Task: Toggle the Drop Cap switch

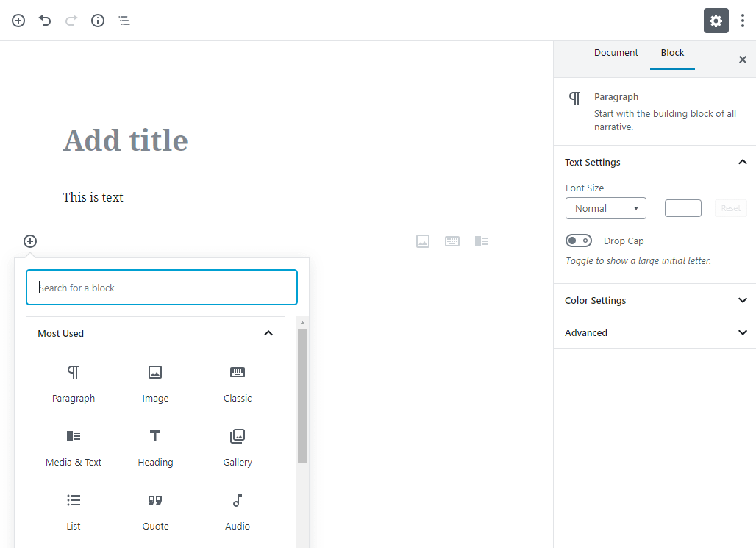Action: point(579,241)
